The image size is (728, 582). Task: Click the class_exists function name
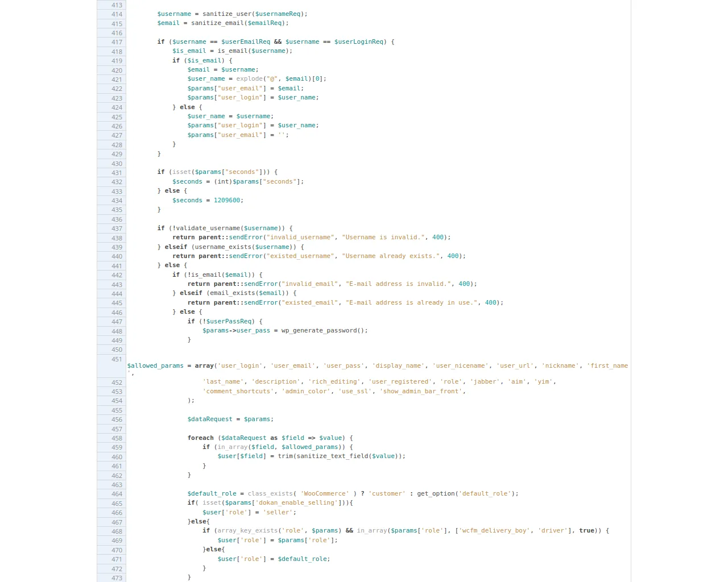tap(270, 493)
